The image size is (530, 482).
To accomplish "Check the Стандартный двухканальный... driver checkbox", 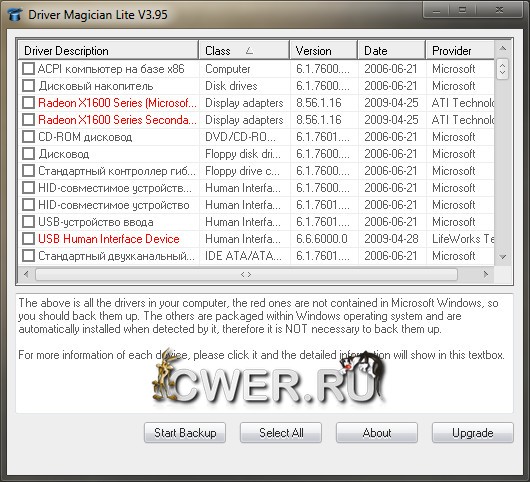I will 28,256.
